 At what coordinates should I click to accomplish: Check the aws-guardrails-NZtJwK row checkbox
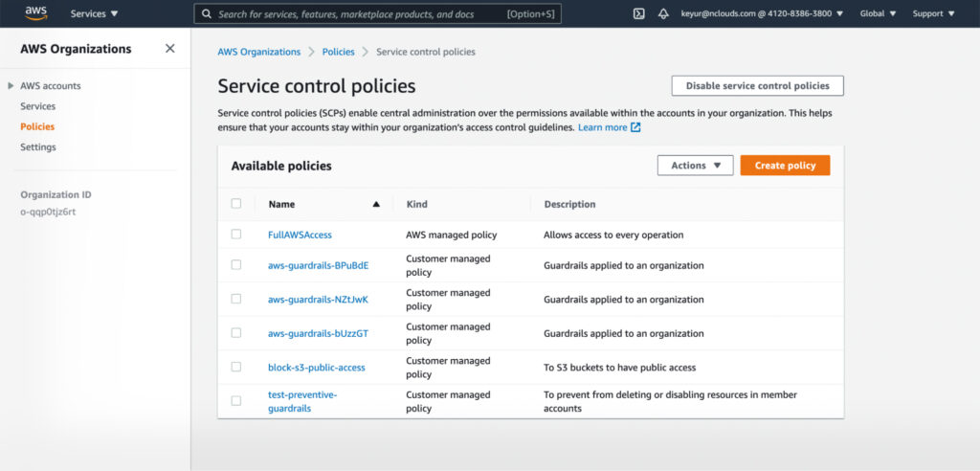[x=236, y=299]
